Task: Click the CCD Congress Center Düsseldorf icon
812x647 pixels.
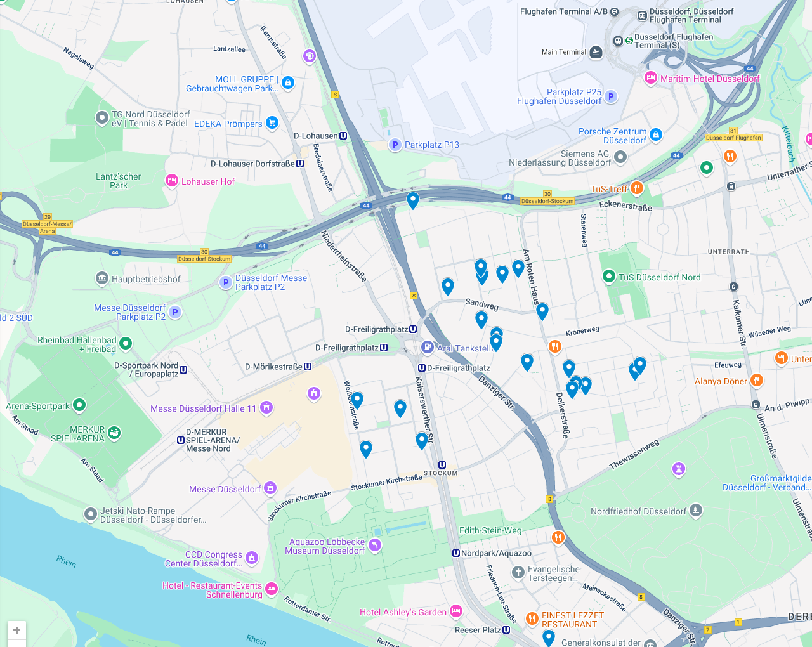Action: coord(252,558)
